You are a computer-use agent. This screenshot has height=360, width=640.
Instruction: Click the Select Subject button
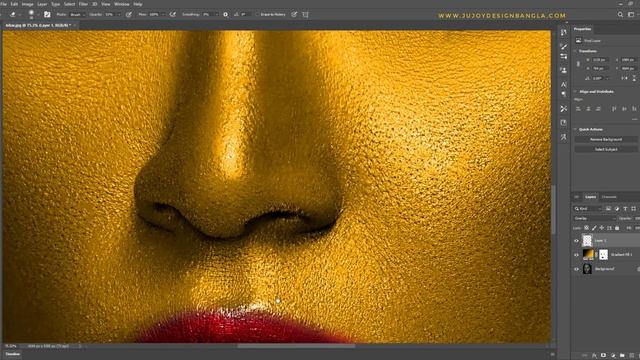(606, 149)
